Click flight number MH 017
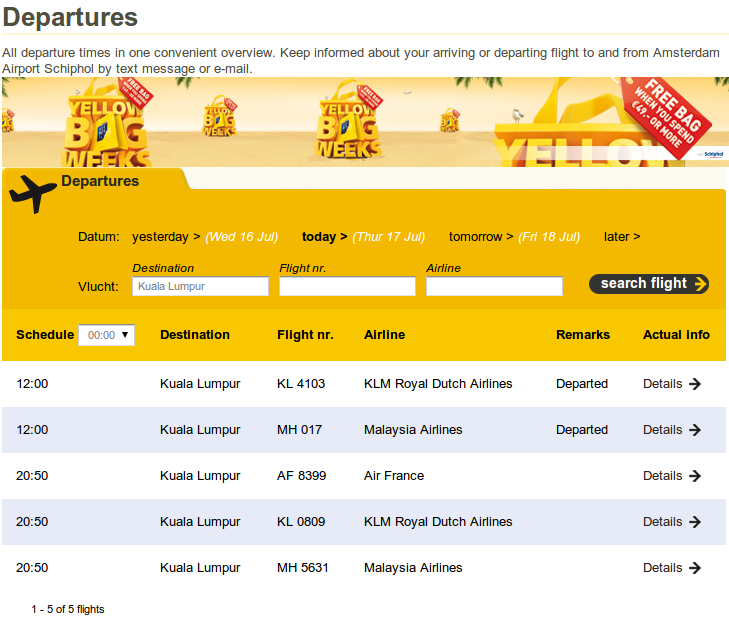This screenshot has height=627, width=729. 299,430
